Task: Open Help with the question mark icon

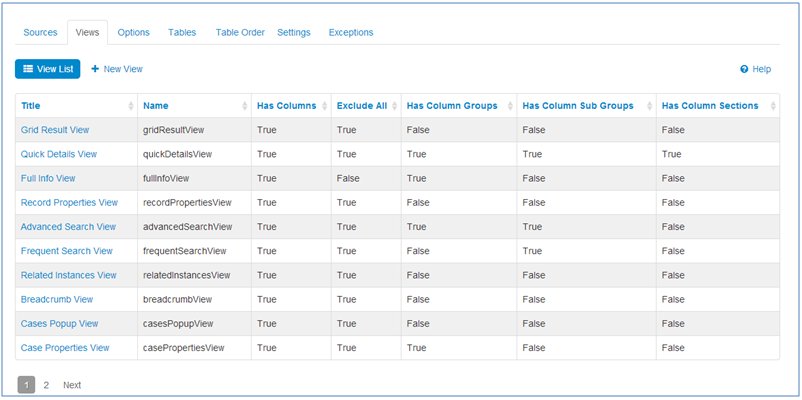Action: [x=745, y=69]
